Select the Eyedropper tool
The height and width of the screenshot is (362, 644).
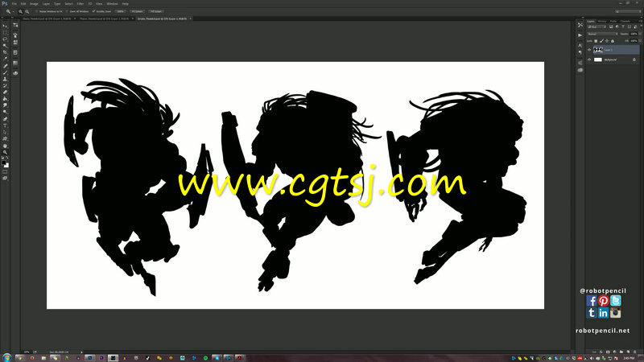click(x=5, y=59)
